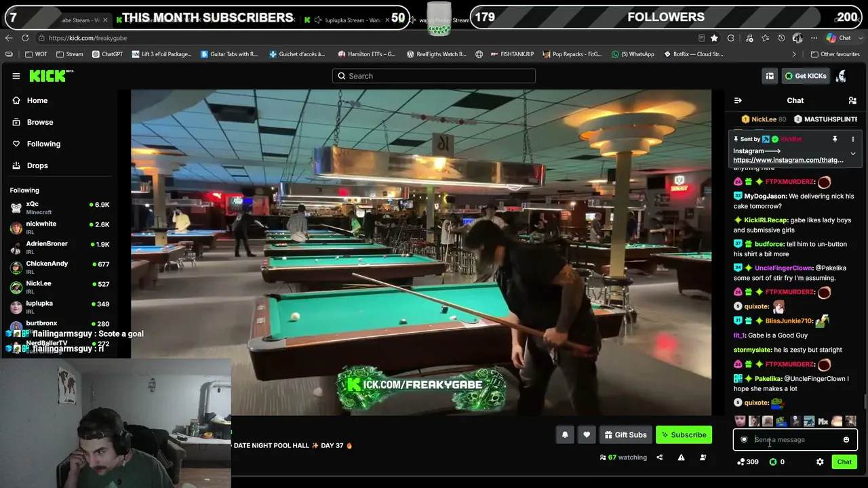Open browser extensions puzzle icon

click(731, 38)
